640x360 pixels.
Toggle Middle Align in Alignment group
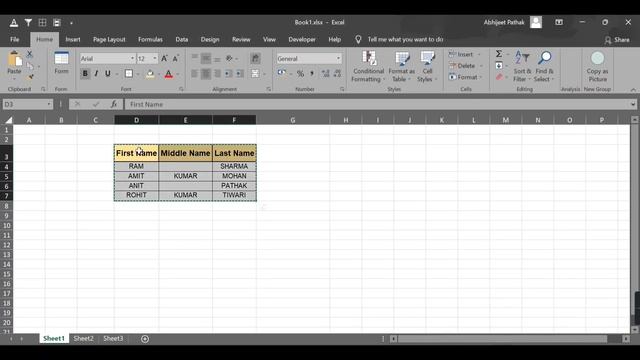(206, 59)
